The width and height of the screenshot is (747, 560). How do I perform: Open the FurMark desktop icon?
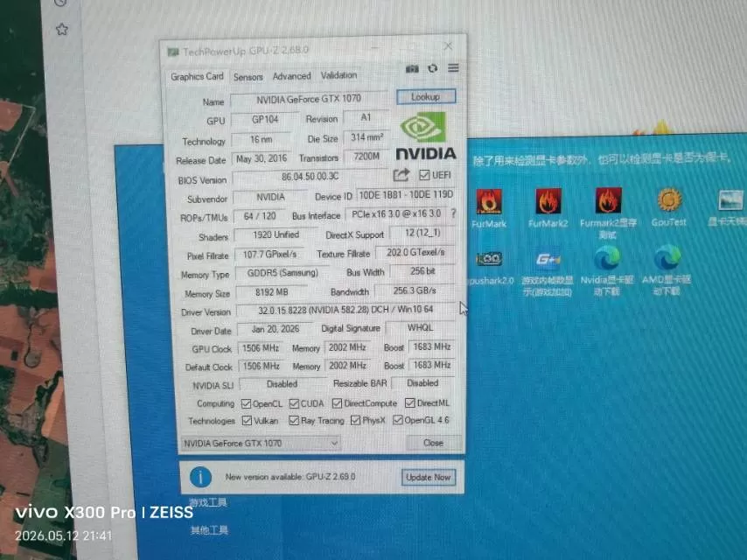(489, 201)
